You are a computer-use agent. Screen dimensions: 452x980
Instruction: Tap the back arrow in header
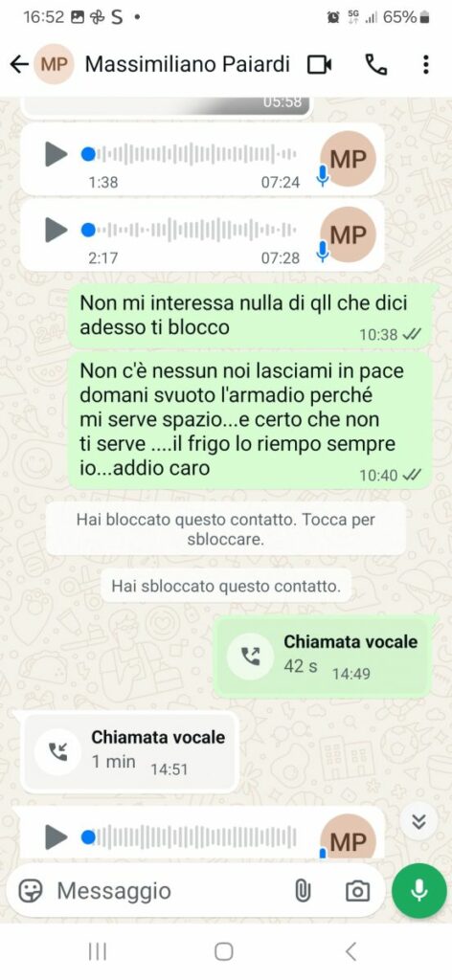20,64
